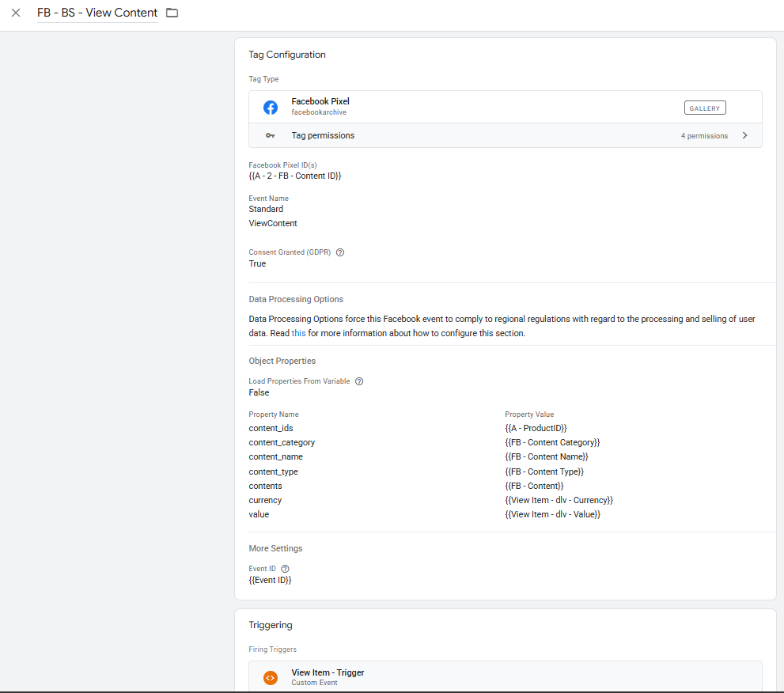Click the Triggering section heading
The height and width of the screenshot is (693, 784).
pyautogui.click(x=271, y=625)
